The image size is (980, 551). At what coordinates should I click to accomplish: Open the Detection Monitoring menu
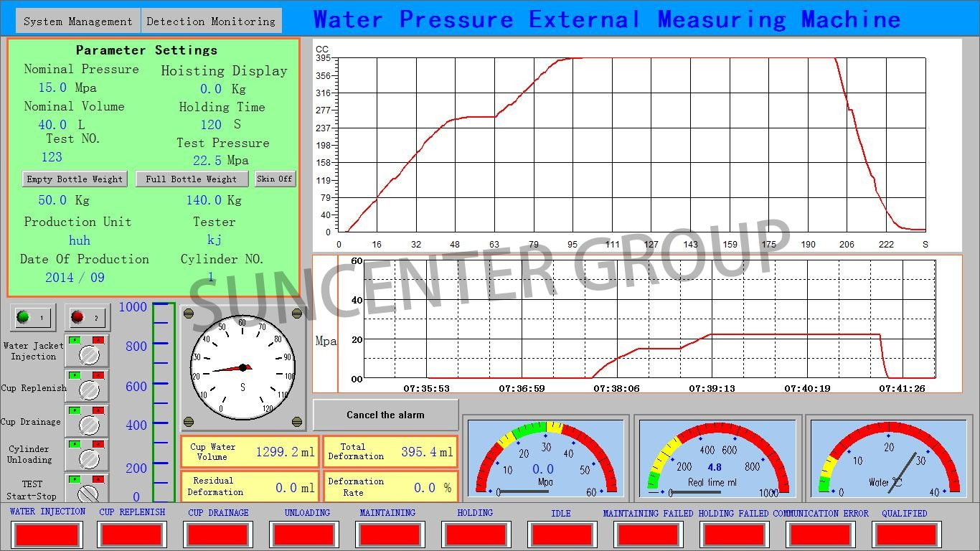211,22
